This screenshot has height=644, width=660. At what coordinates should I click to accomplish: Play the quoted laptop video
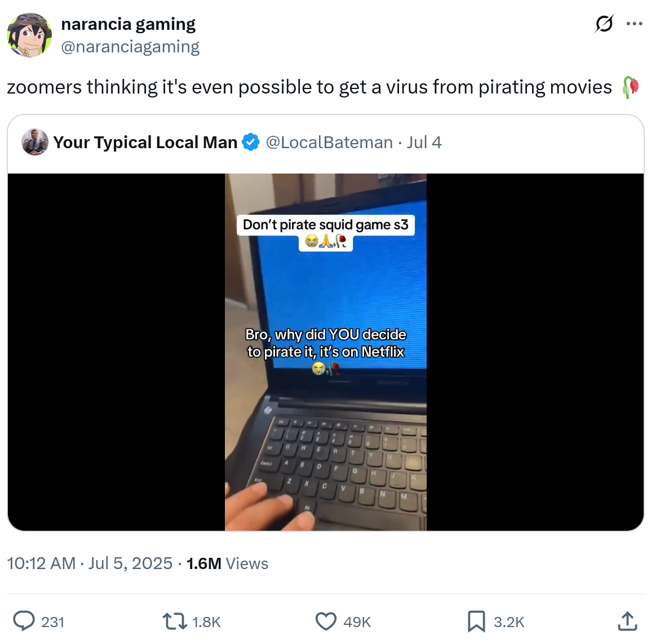point(326,352)
